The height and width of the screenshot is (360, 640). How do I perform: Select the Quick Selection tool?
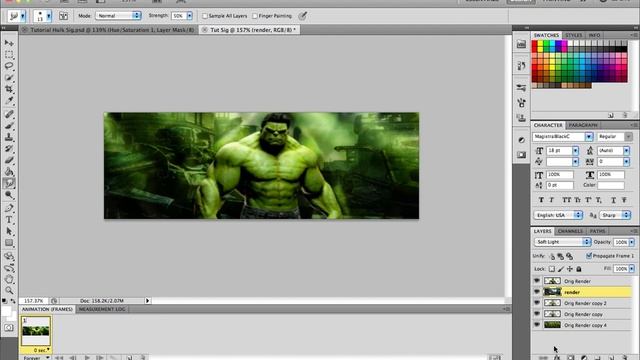[9, 78]
